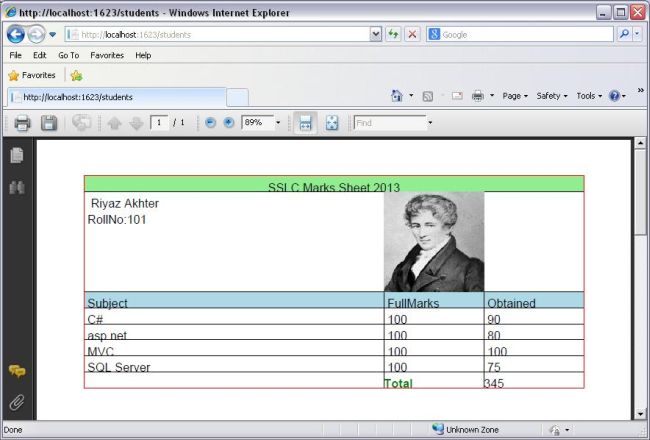
Task: Open the Attachments paperclip panel icon
Action: coord(17,402)
